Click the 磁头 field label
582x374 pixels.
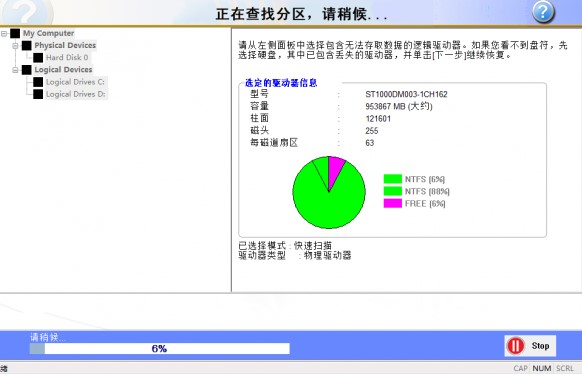pyautogui.click(x=259, y=130)
